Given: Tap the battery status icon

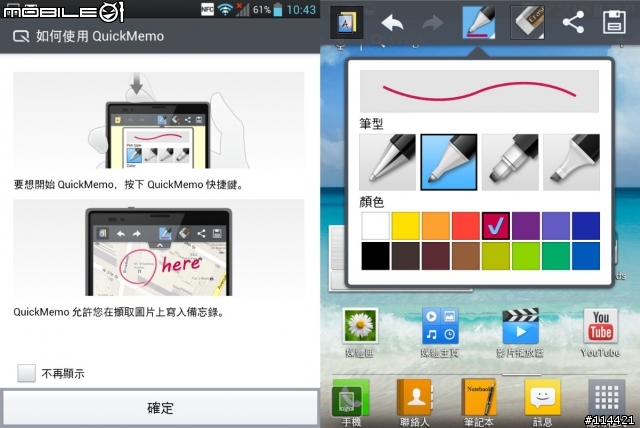Looking at the screenshot, I should (x=278, y=9).
